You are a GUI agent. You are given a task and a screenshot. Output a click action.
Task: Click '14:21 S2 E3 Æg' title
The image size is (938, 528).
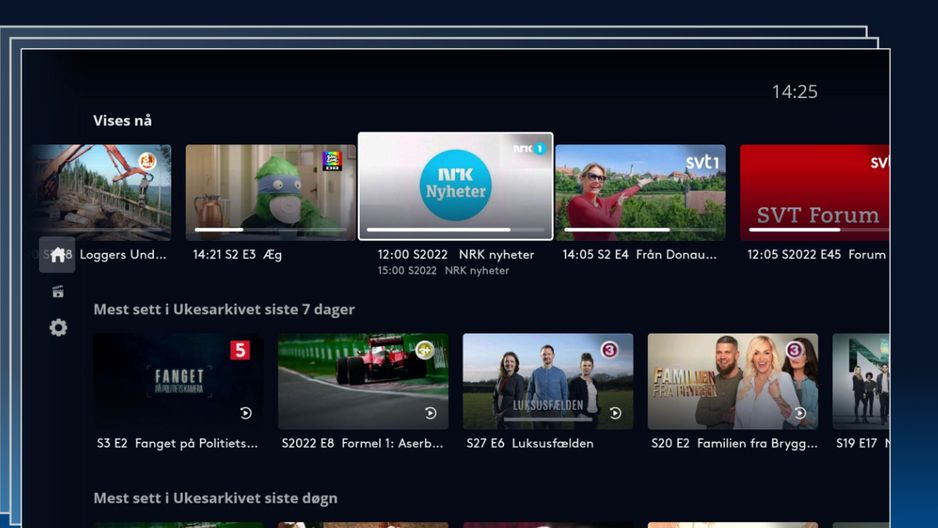237,255
